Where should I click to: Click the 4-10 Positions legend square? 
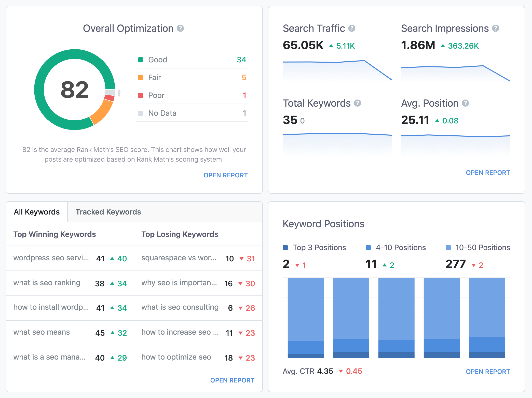368,248
